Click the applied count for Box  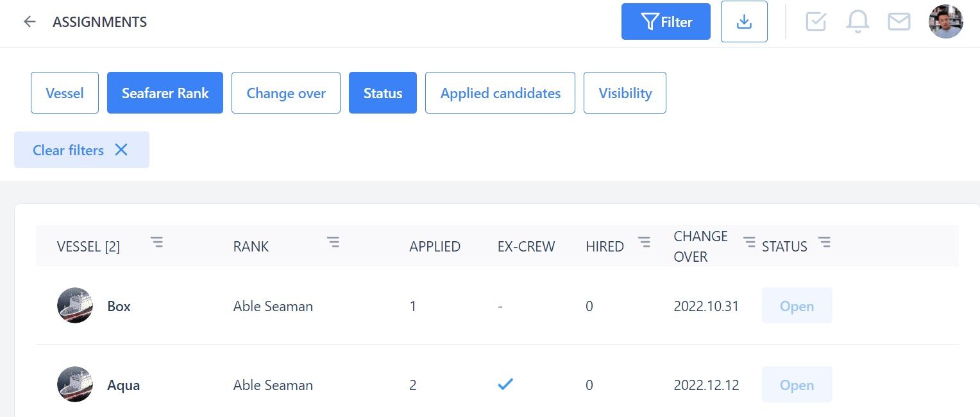pyautogui.click(x=413, y=307)
